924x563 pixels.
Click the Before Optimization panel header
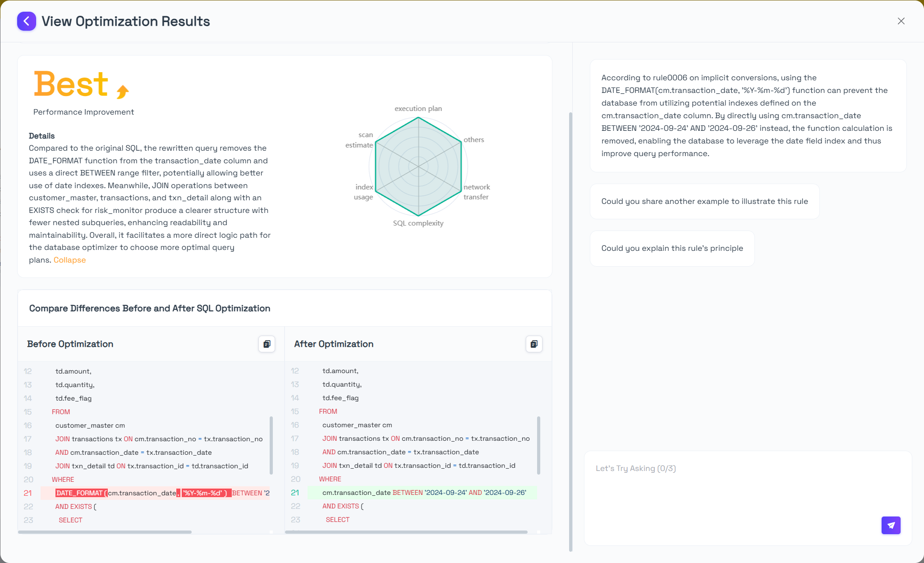pyautogui.click(x=70, y=344)
